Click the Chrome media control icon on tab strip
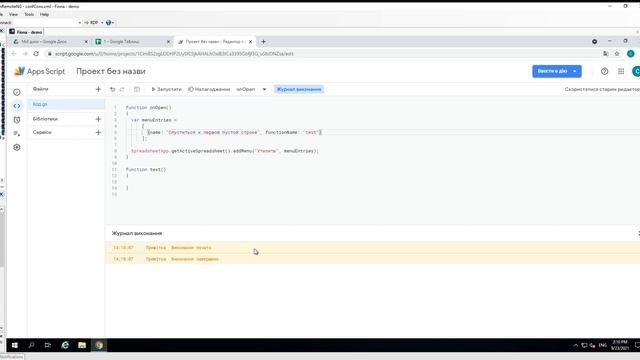Image resolution: width=640 pixels, height=360 pixels. coord(595,42)
